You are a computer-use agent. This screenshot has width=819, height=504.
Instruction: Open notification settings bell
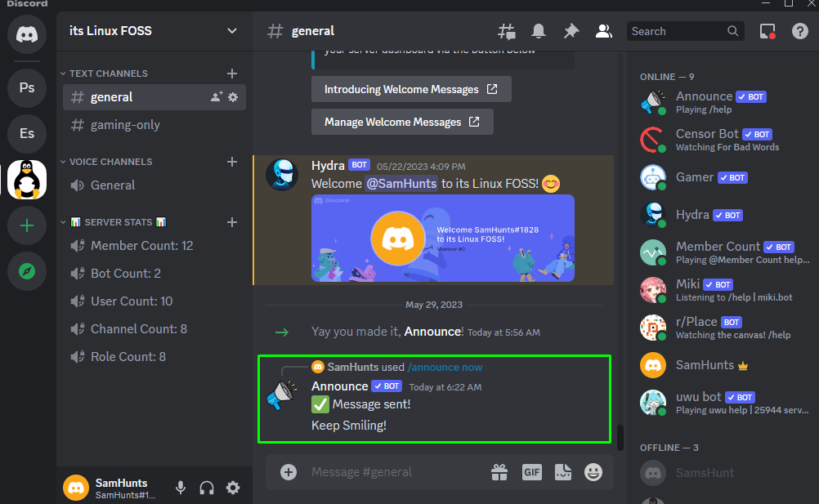[x=539, y=31]
